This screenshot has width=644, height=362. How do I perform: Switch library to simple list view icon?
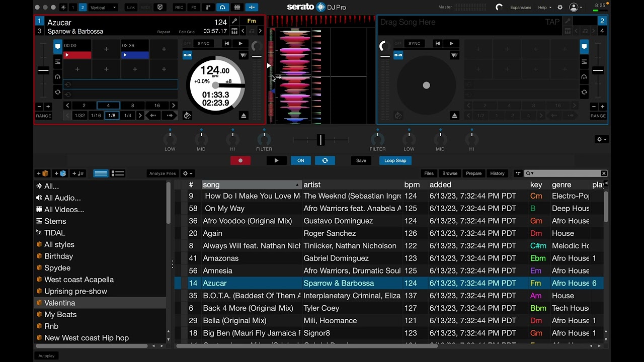pos(101,173)
